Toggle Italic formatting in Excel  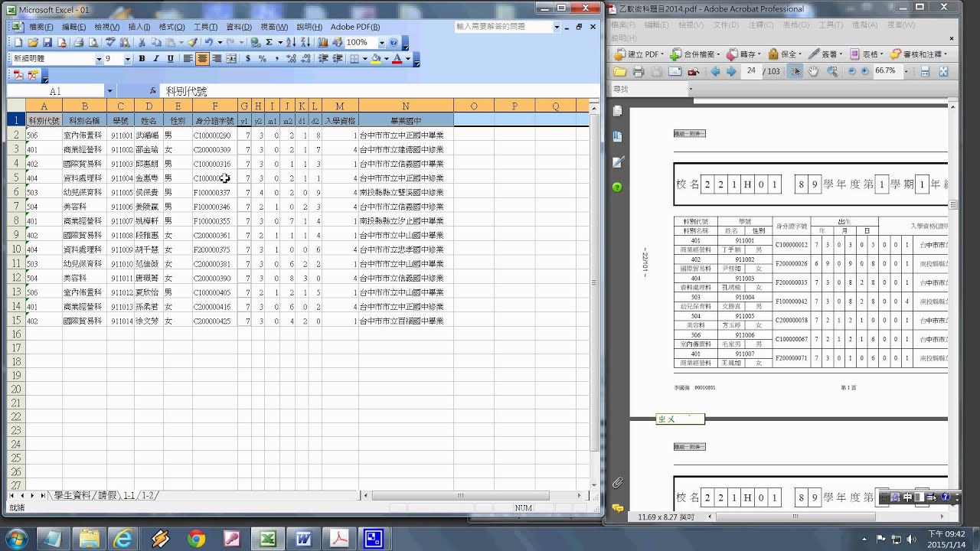click(156, 58)
